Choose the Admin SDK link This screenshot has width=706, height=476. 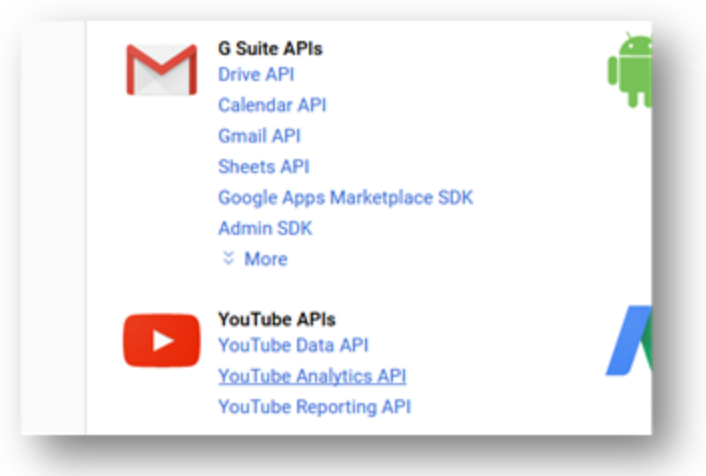[x=265, y=228]
